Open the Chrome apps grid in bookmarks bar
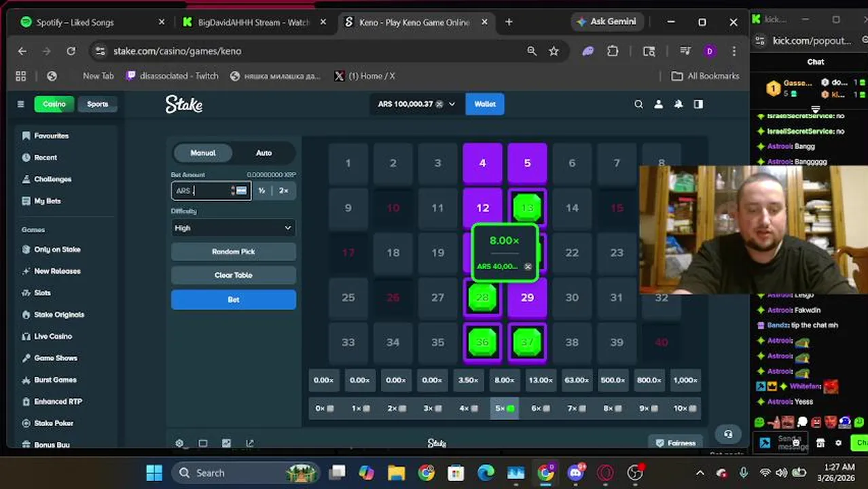The width and height of the screenshot is (868, 489). click(x=21, y=76)
